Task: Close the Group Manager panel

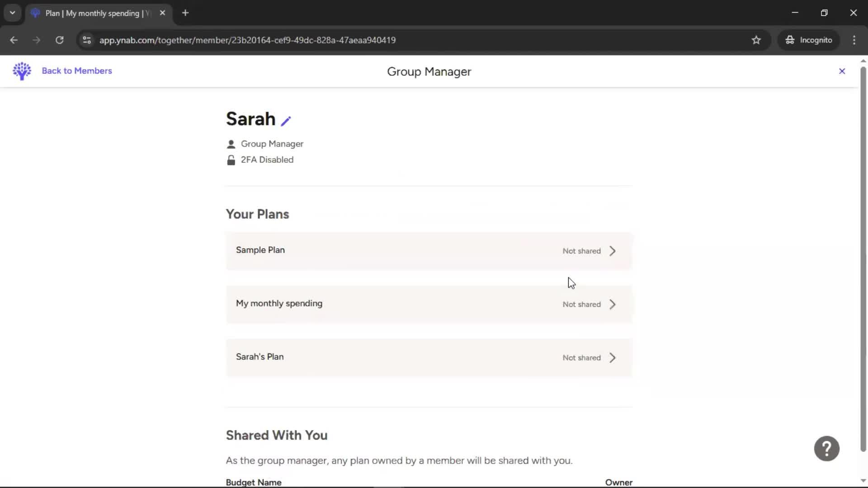Action: pos(842,71)
